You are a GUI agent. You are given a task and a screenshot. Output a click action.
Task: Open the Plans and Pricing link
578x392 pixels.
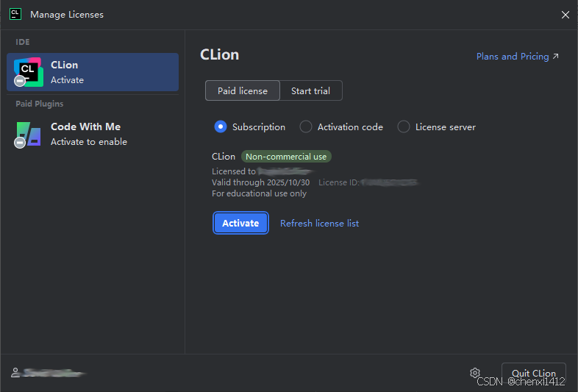click(x=518, y=57)
